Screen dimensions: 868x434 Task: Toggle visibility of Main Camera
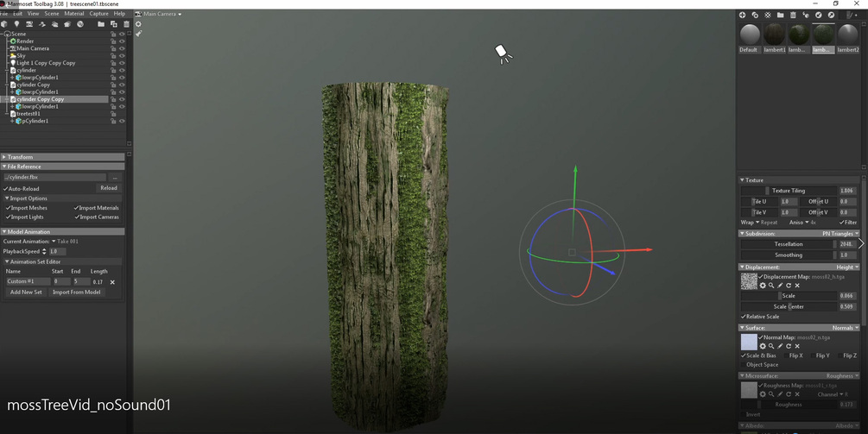122,48
